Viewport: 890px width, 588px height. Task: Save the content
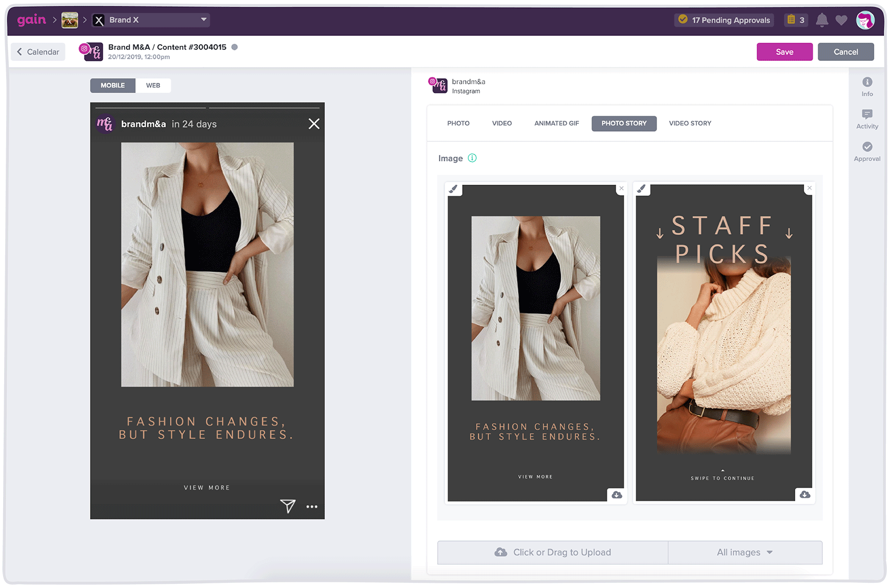pos(784,52)
